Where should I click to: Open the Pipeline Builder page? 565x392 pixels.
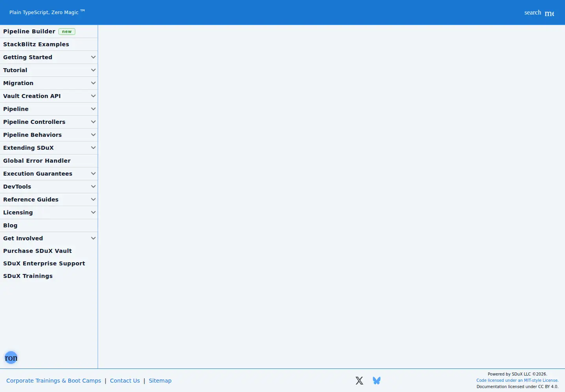(x=49, y=31)
